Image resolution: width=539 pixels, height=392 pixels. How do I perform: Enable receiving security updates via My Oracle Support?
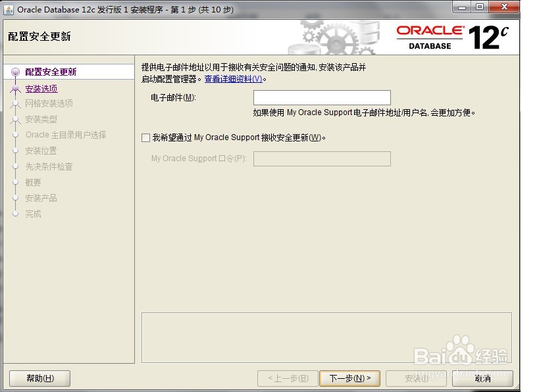point(145,137)
